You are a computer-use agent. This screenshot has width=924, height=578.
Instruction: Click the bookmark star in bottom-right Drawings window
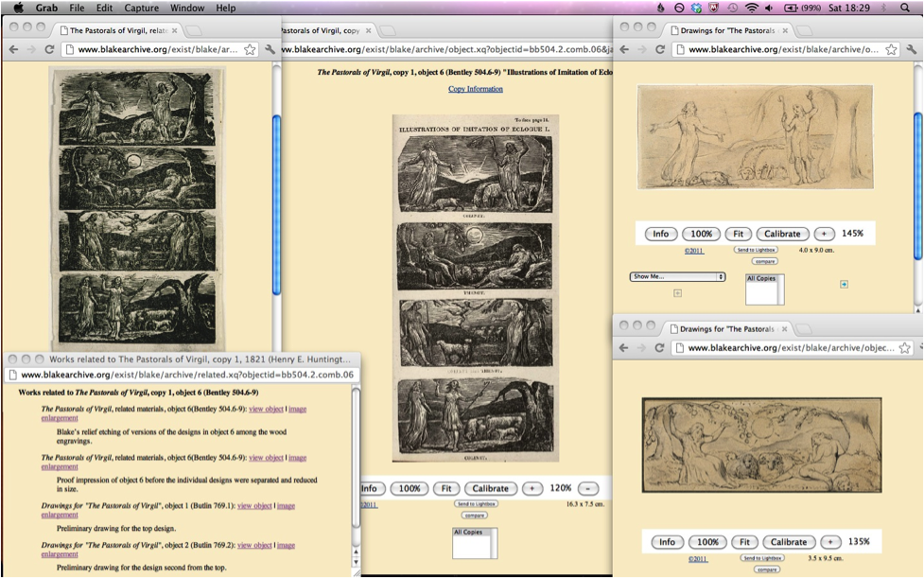tap(904, 348)
